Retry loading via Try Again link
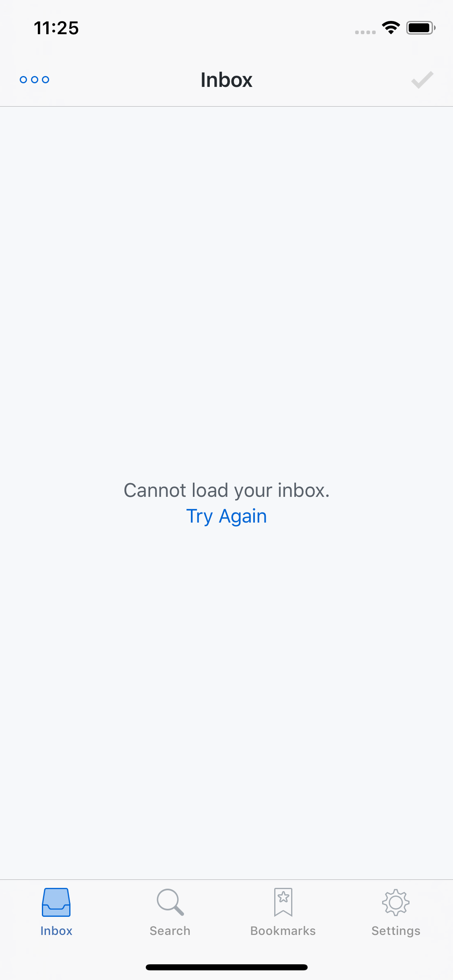Screen dimensions: 453x980 (227, 516)
